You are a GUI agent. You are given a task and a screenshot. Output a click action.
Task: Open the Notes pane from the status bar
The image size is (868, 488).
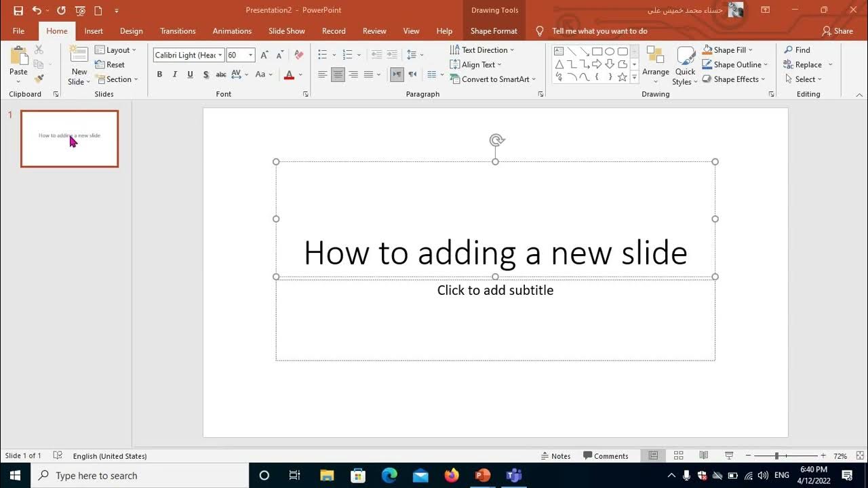[x=555, y=456]
